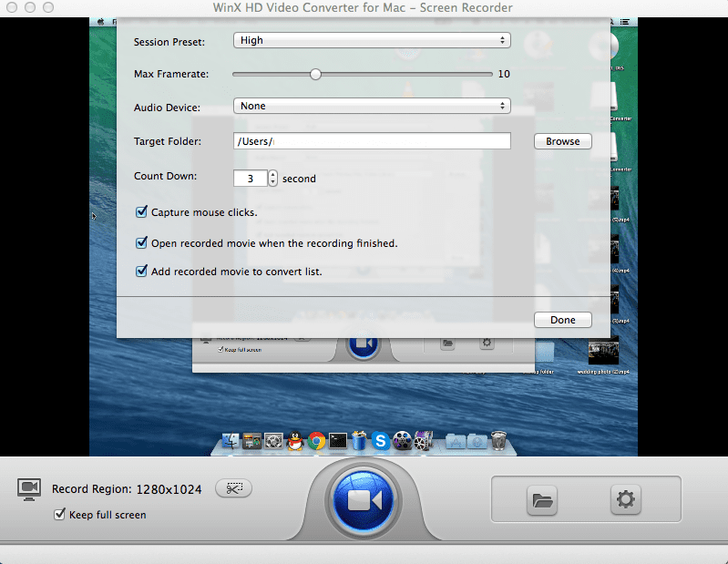Open recorder settings gear icon
Image resolution: width=728 pixels, height=564 pixels.
625,500
